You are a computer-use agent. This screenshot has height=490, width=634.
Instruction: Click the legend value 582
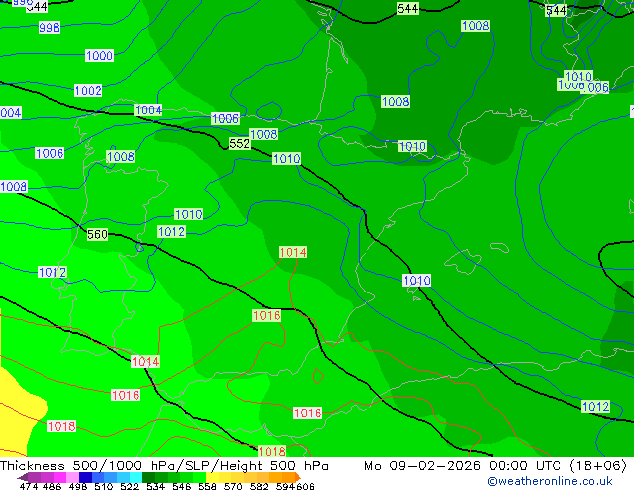point(259,486)
